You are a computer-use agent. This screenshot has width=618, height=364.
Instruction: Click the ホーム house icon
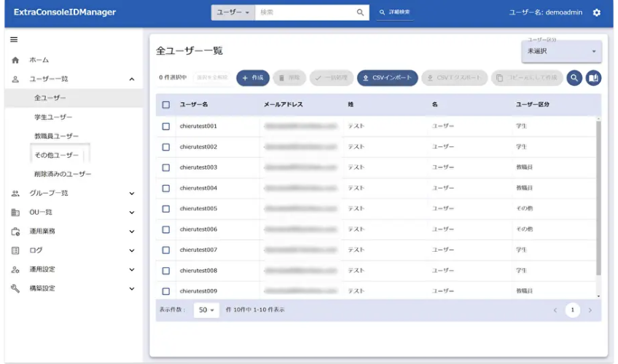point(15,60)
